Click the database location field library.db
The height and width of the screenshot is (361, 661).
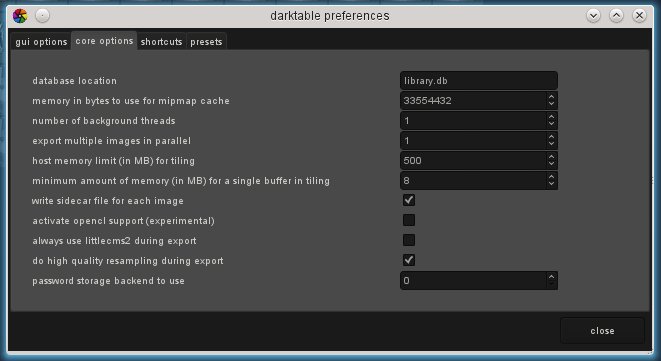click(x=478, y=81)
